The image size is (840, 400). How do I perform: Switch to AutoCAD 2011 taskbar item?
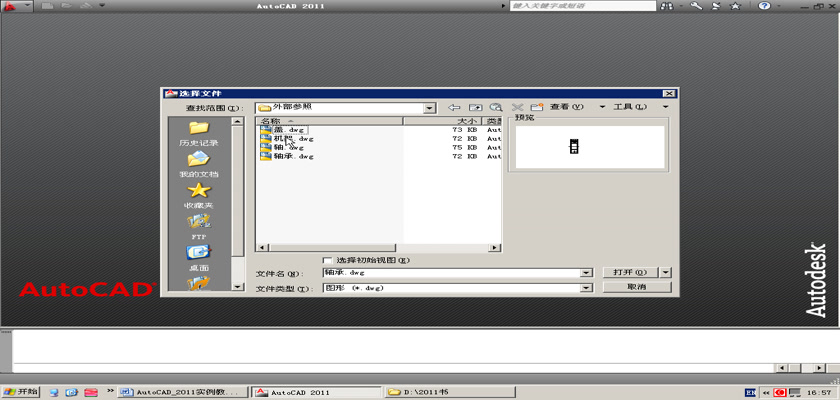[317, 393]
